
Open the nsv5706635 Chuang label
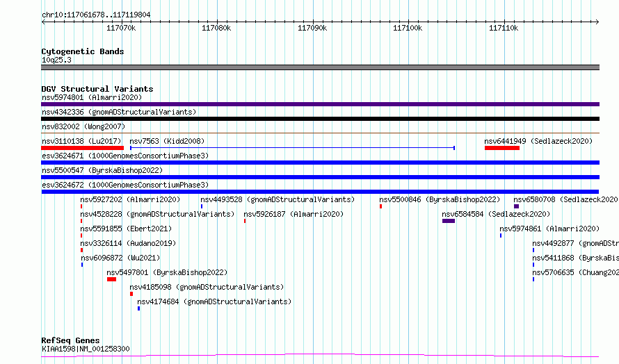[575, 272]
